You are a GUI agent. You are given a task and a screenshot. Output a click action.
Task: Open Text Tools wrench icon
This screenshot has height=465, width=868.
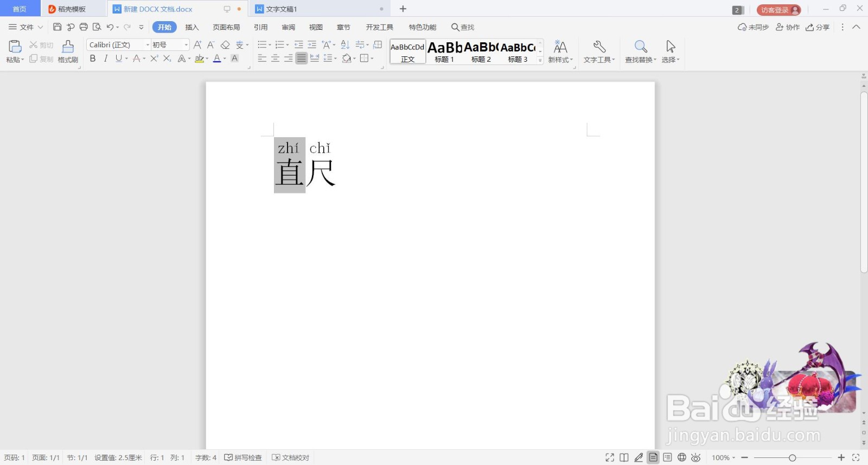pos(599,47)
